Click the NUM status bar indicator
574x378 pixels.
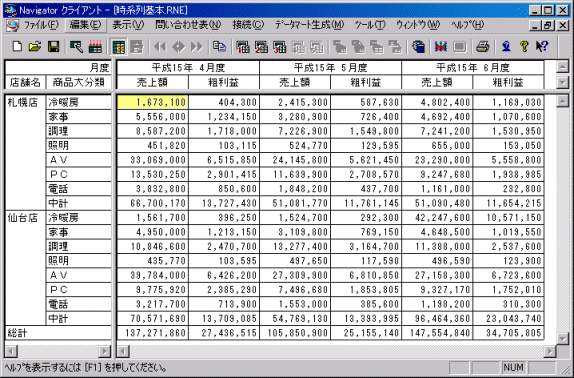click(x=513, y=367)
